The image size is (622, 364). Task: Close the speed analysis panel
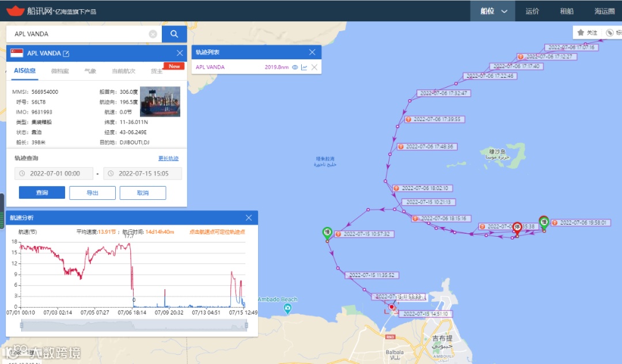pyautogui.click(x=249, y=218)
